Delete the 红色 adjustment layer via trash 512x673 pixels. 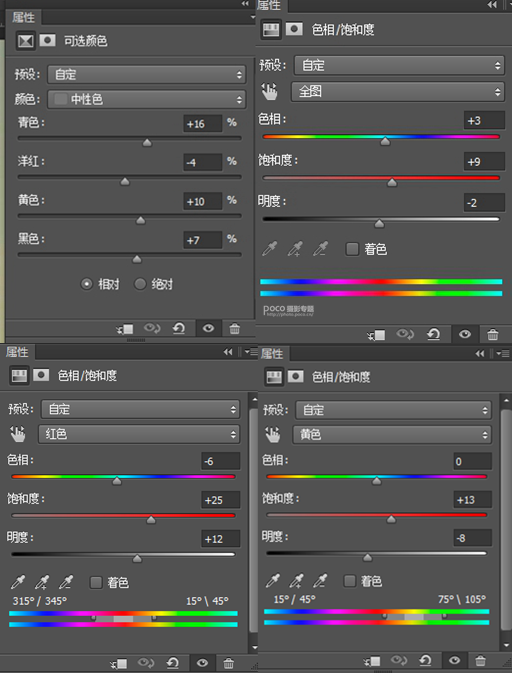(x=228, y=663)
